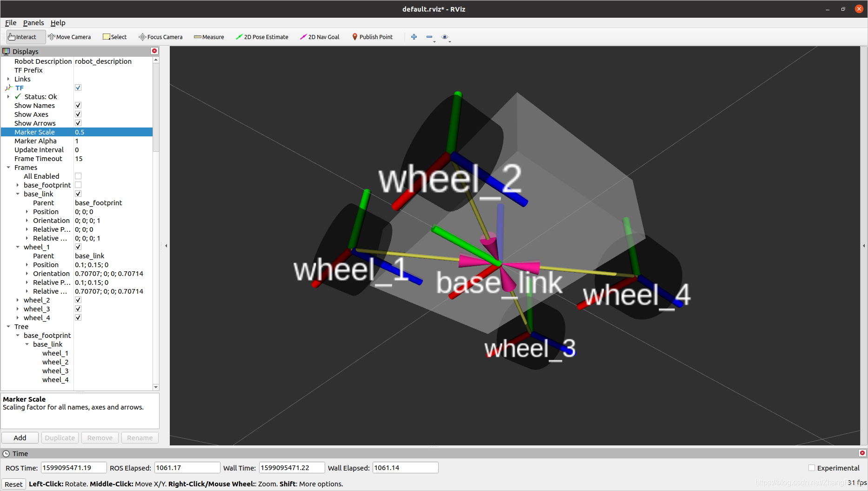Select the 2D Pose Estimate tool
868x491 pixels.
[x=262, y=37]
